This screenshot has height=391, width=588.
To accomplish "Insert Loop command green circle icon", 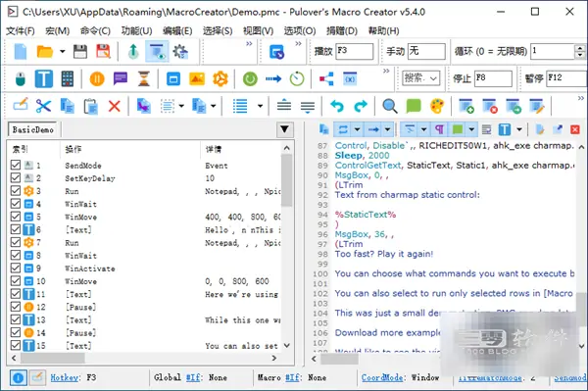I will 250,78.
